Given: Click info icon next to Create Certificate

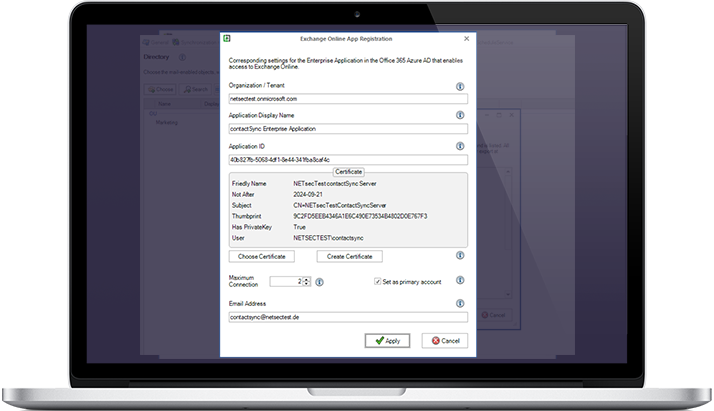Looking at the screenshot, I should coord(460,255).
